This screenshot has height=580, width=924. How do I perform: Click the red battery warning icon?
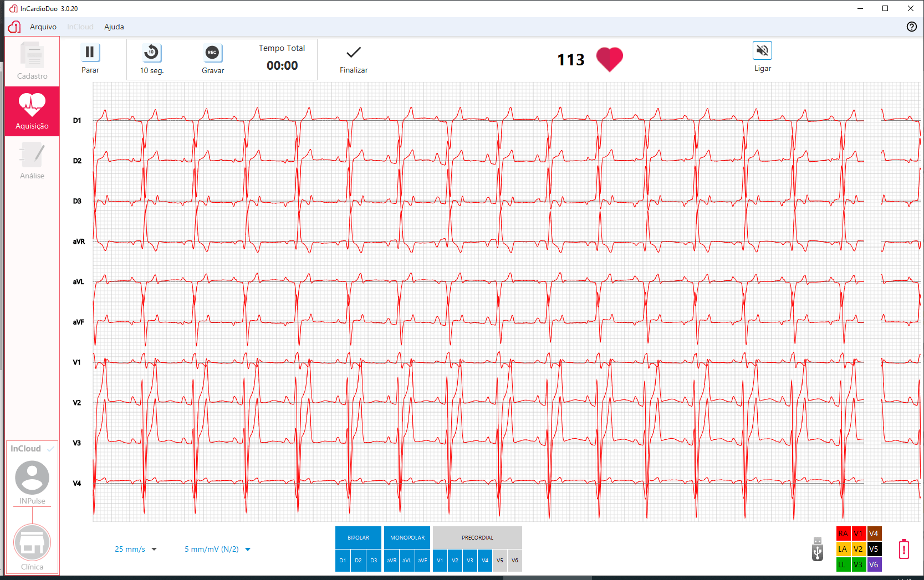tap(904, 549)
